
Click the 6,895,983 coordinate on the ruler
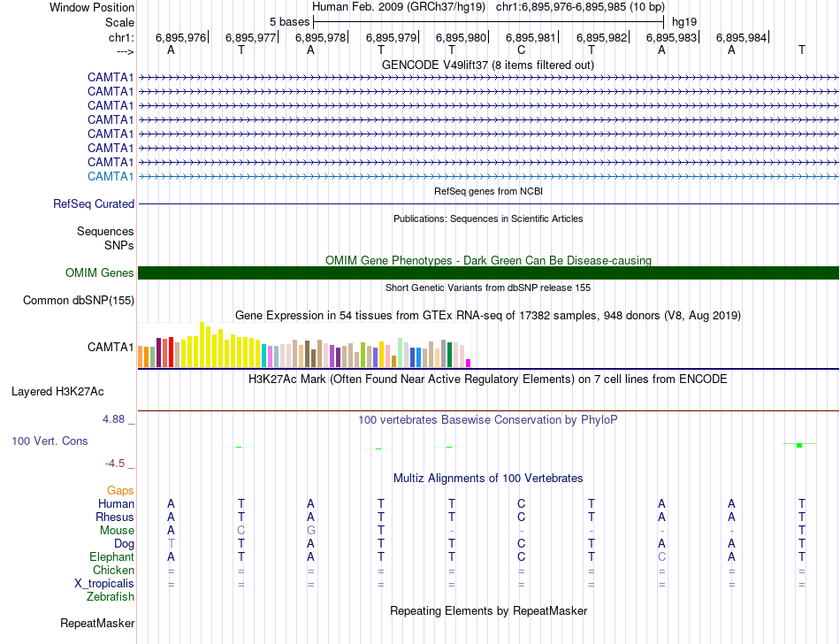click(x=671, y=37)
